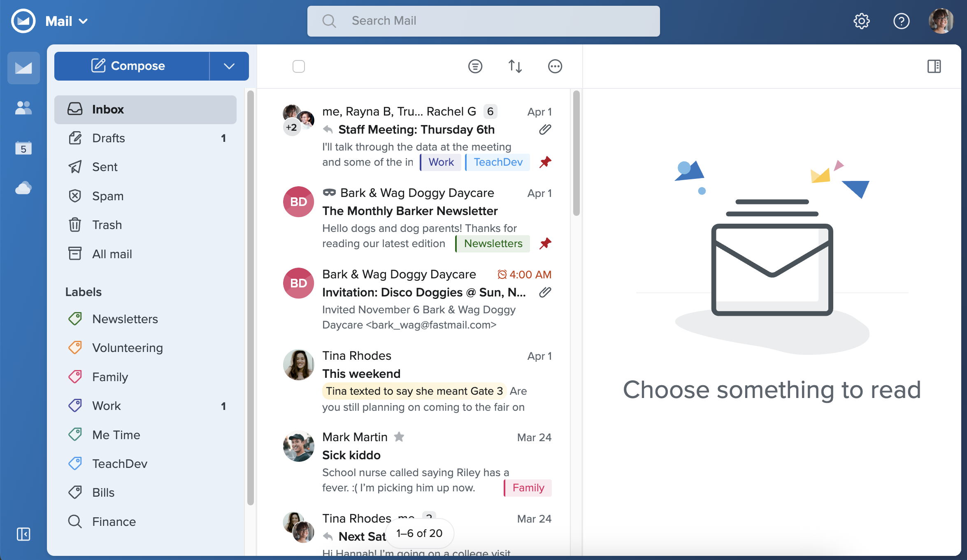
Task: Open the filter messages icon
Action: [x=475, y=66]
